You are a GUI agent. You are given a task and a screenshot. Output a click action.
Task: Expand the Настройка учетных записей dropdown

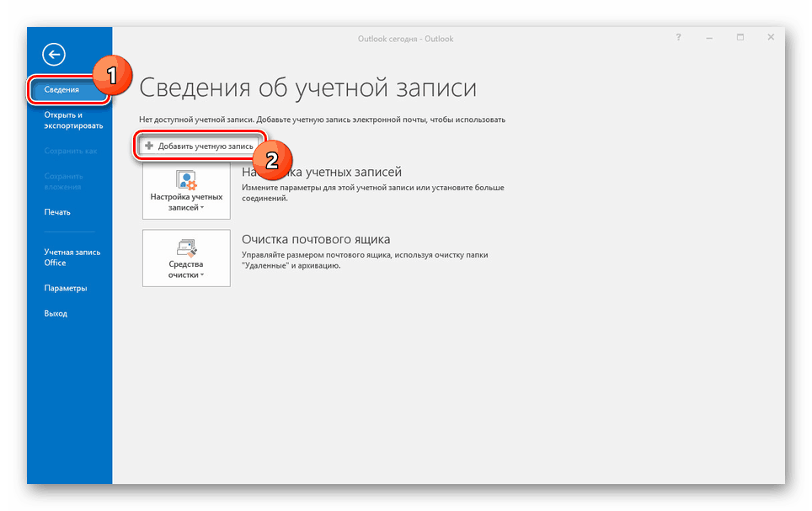(186, 190)
